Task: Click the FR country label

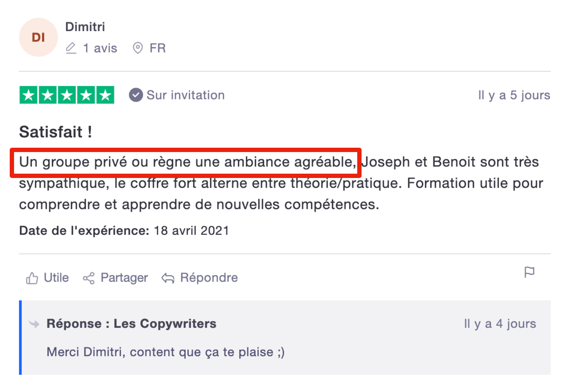Action: [158, 48]
